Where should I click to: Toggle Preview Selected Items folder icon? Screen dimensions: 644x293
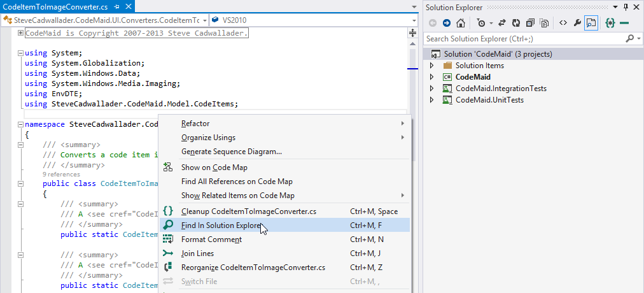pos(591,23)
